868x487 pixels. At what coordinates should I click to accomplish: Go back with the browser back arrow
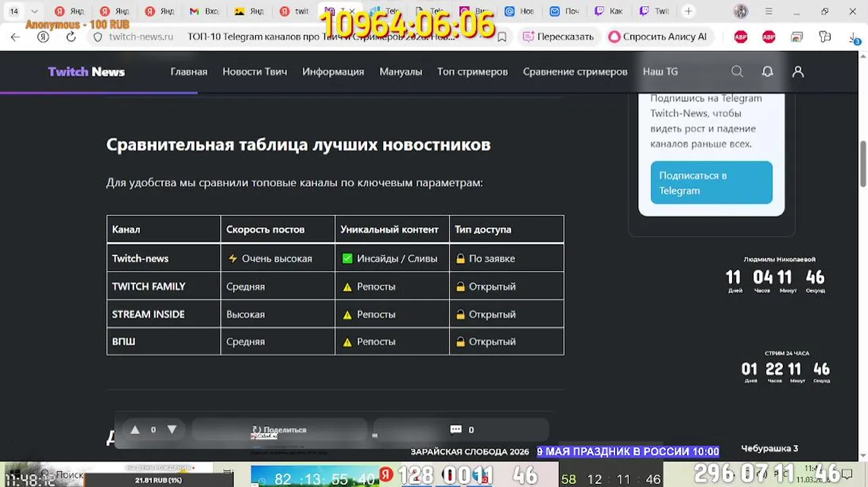point(15,37)
